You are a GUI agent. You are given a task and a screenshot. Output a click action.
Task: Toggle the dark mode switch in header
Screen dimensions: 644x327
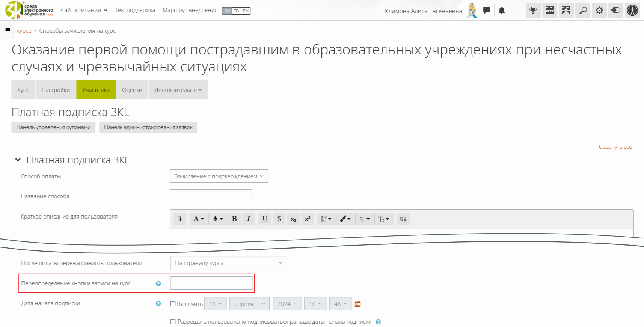[616, 11]
